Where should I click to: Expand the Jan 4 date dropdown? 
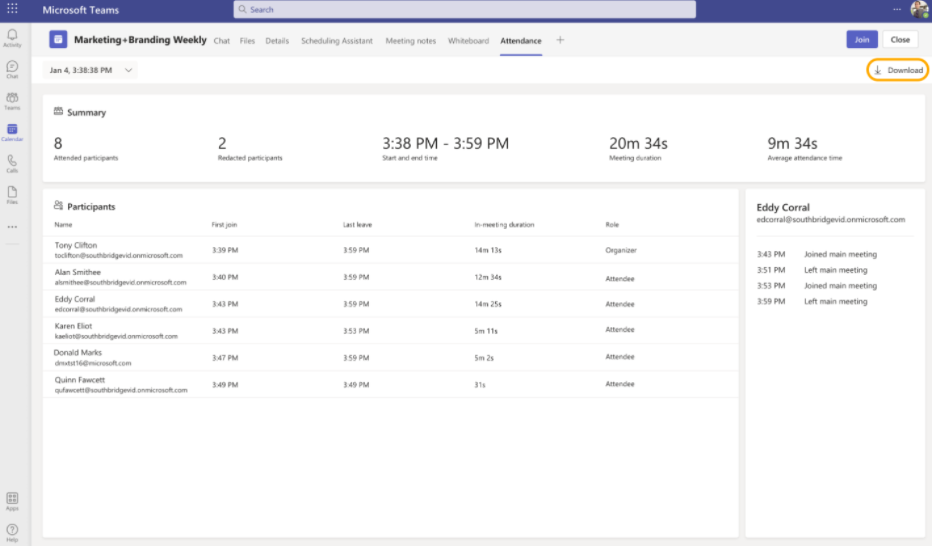coord(90,70)
